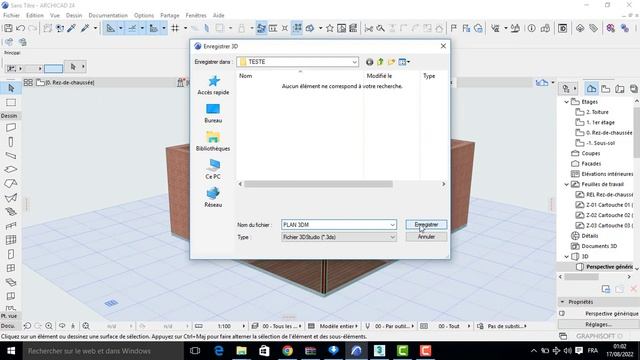Select Ce PC in dialog sidebar
Image resolution: width=640 pixels, height=360 pixels.
[x=213, y=169]
